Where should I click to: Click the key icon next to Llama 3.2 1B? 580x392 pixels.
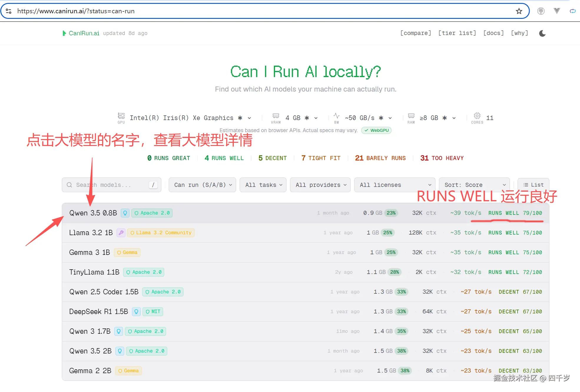pyautogui.click(x=121, y=232)
